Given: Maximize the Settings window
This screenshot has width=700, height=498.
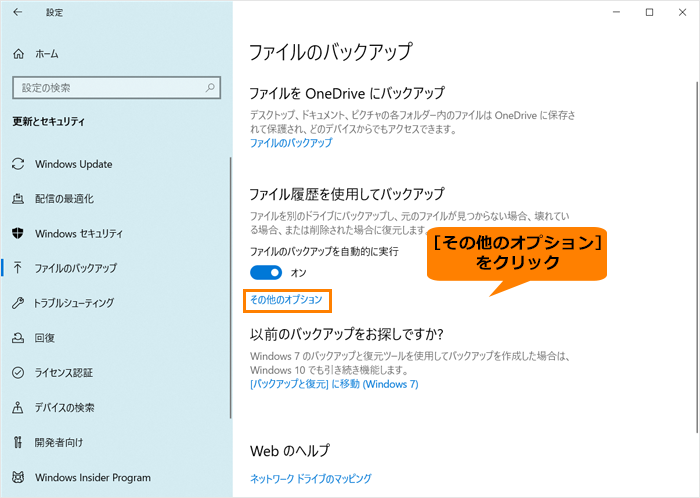Looking at the screenshot, I should [650, 12].
